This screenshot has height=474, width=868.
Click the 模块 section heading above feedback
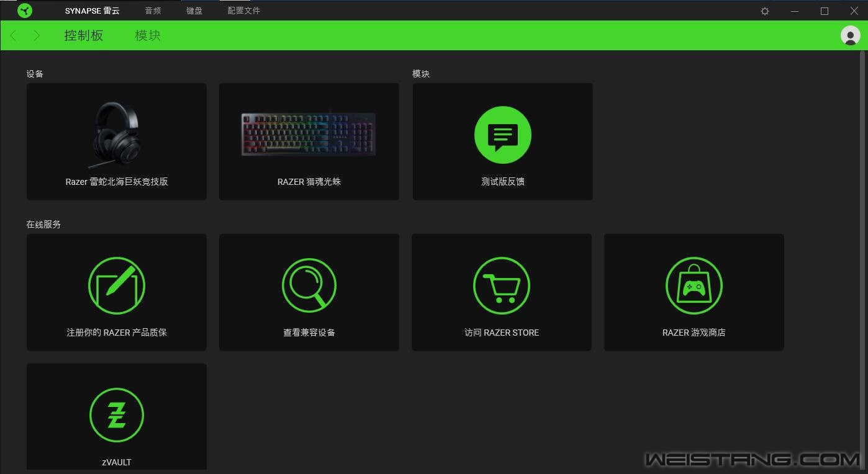coord(421,74)
